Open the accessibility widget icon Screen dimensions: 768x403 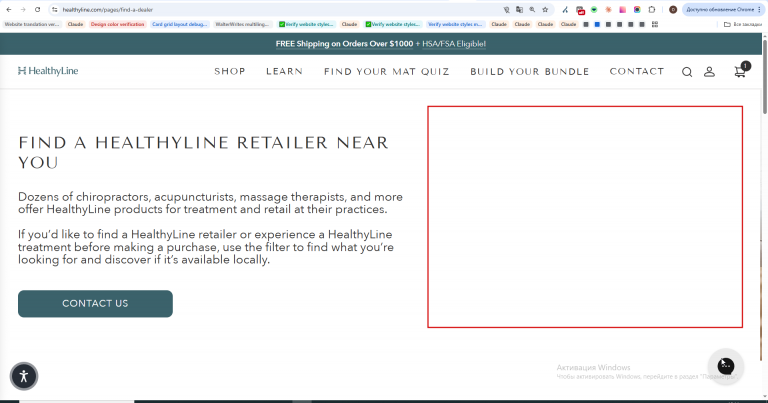pos(24,376)
